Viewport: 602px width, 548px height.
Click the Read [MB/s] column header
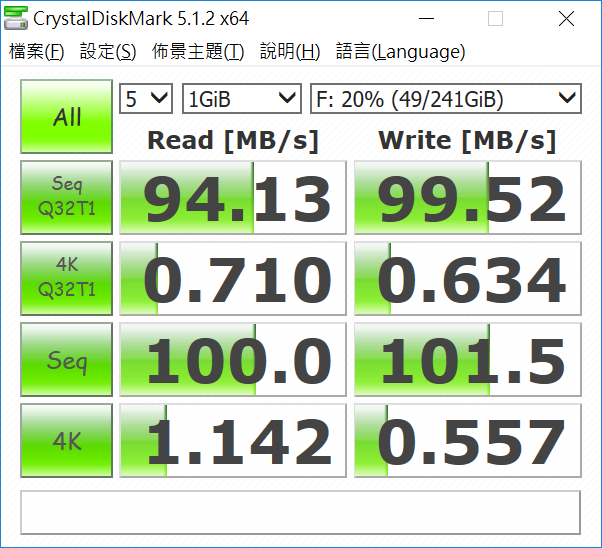pyautogui.click(x=233, y=141)
